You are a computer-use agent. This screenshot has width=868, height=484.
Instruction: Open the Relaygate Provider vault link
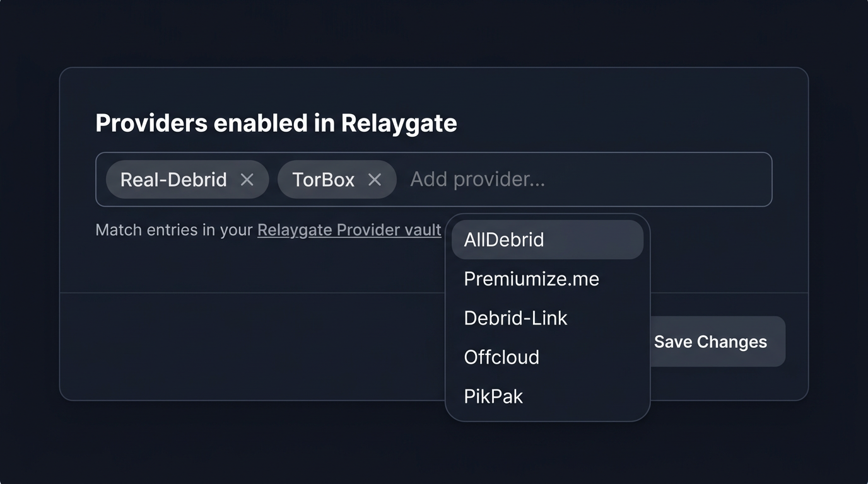[x=349, y=230]
